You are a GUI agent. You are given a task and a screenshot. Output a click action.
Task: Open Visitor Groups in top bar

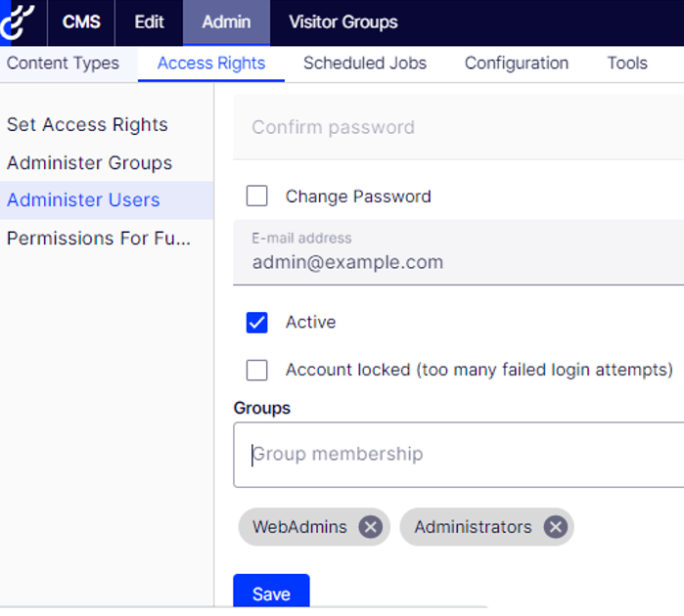pos(342,22)
